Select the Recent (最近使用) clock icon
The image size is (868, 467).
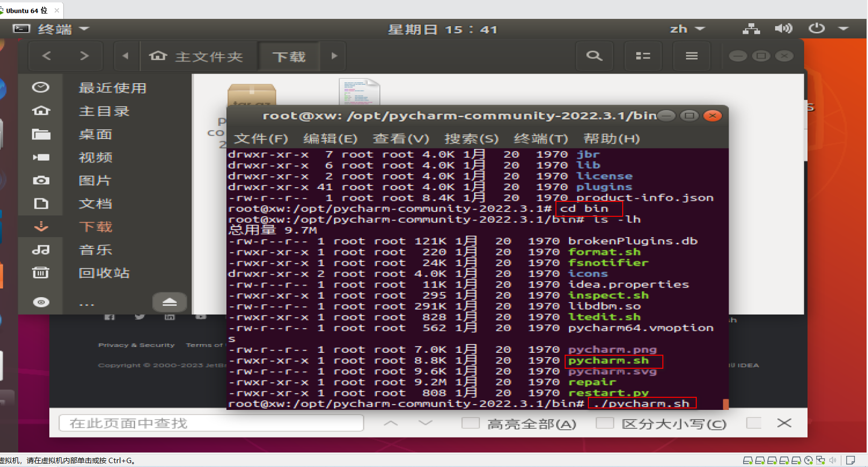coord(41,87)
